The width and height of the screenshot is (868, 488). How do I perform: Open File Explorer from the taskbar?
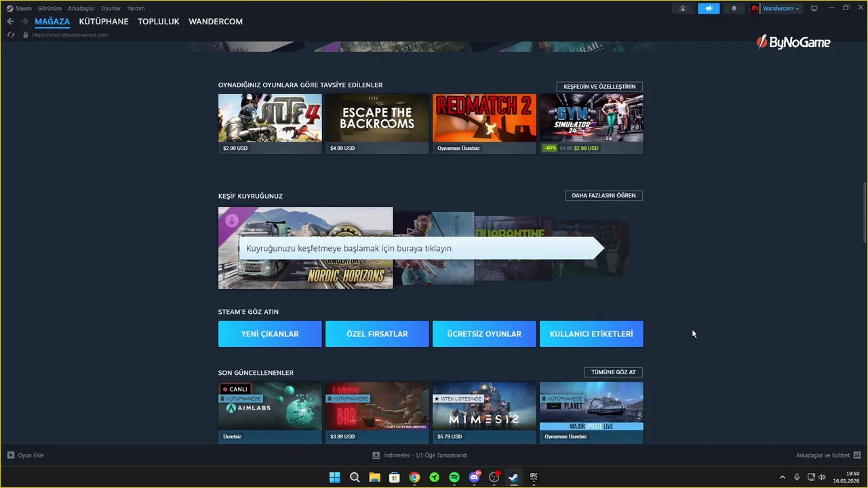[x=374, y=477]
